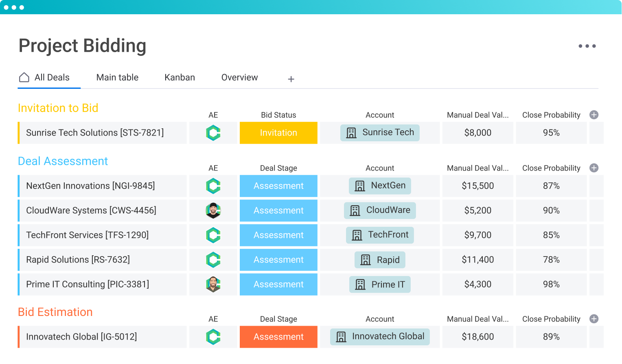Click the AE avatar for Prime IT Consulting
The width and height of the screenshot is (622, 364).
pyautogui.click(x=213, y=284)
